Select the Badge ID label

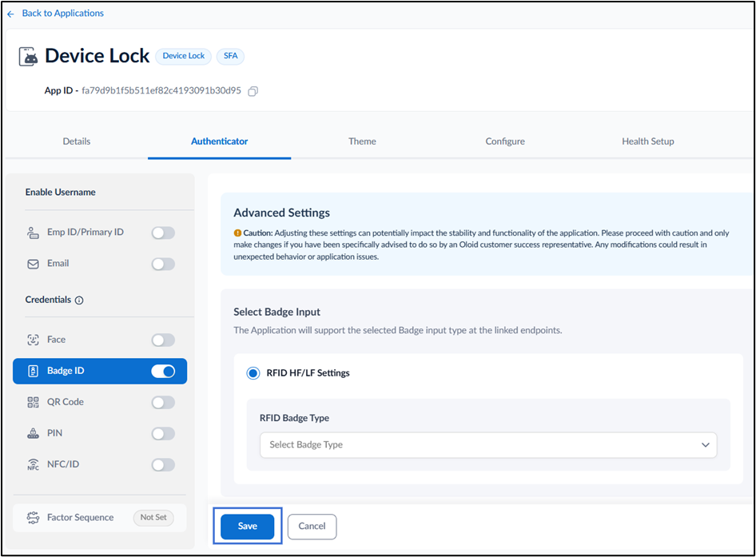[x=66, y=371]
